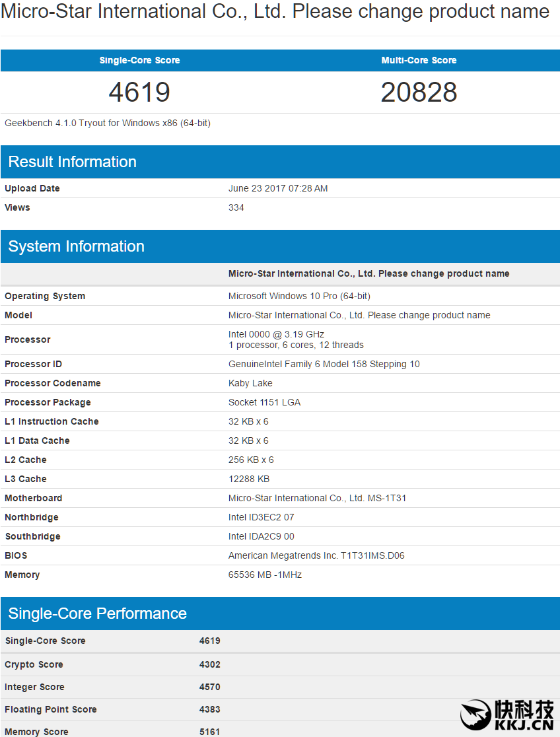Screen dimensions: 560x737
Task: Click the Integer Score value 4570
Action: pyautogui.click(x=210, y=687)
